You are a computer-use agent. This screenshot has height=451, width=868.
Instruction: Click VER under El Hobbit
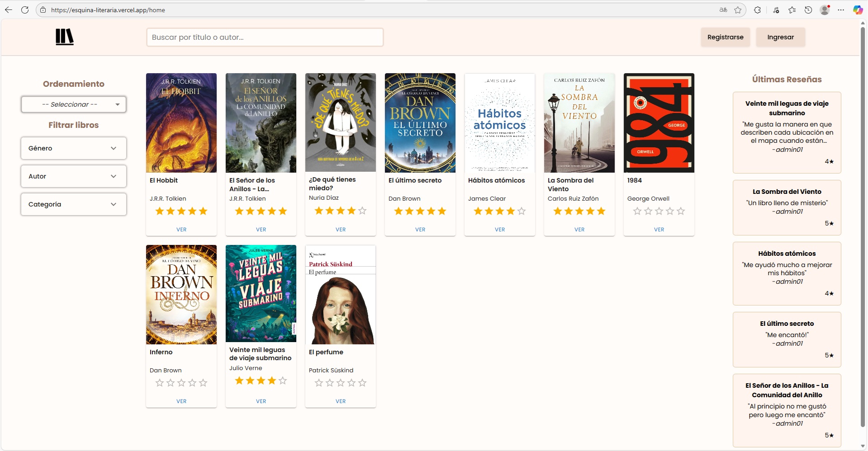[x=181, y=230]
